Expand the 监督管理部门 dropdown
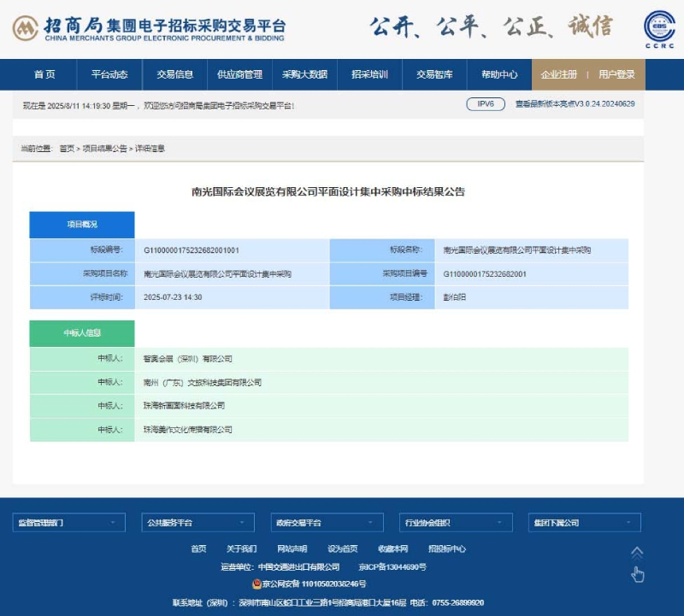Viewport: 684px width, 616px height. click(x=69, y=523)
